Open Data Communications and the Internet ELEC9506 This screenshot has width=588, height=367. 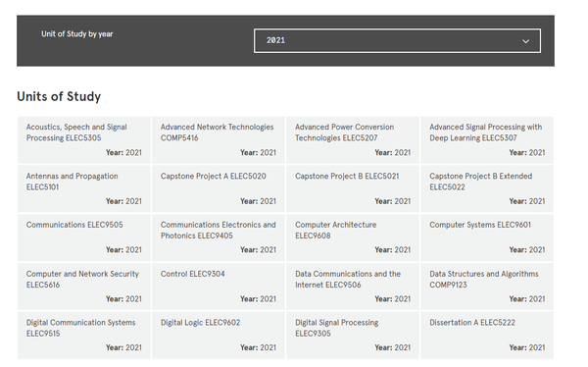click(353, 287)
